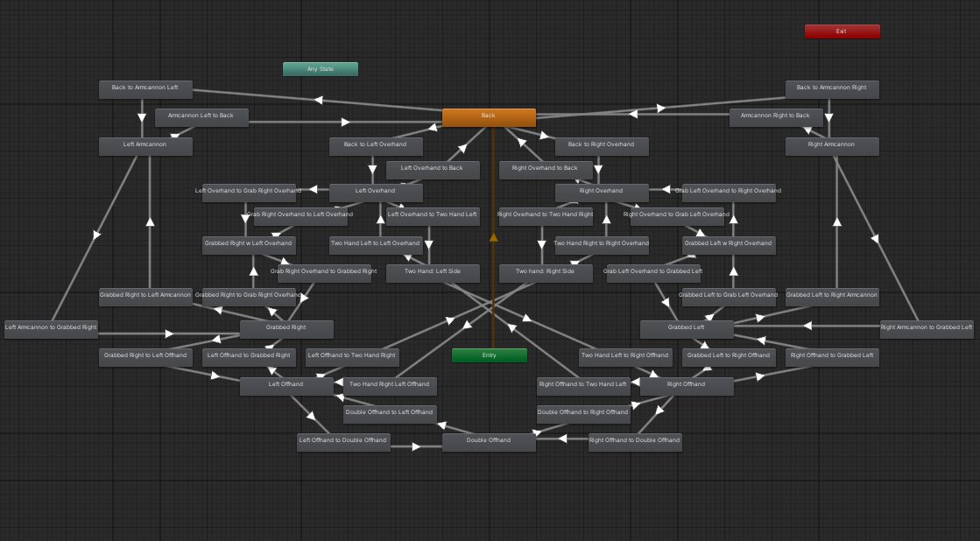Select Right Armcannon to Grabbed Left node
Screen dimensions: 980x541
(x=927, y=328)
